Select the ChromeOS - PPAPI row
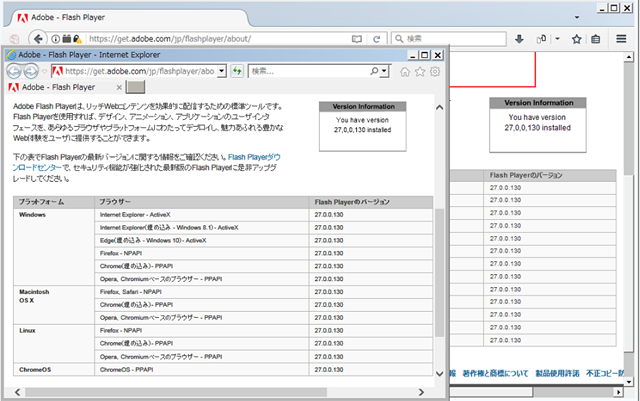 coord(263,370)
